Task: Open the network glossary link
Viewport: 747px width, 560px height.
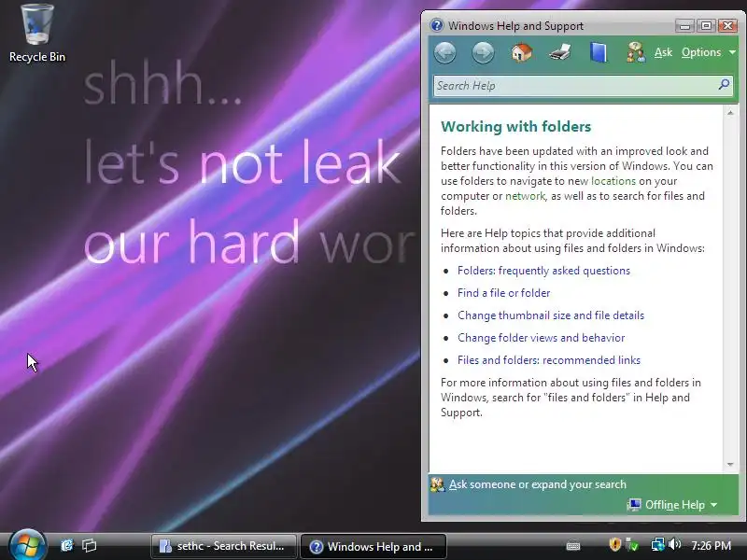Action: pos(525,196)
